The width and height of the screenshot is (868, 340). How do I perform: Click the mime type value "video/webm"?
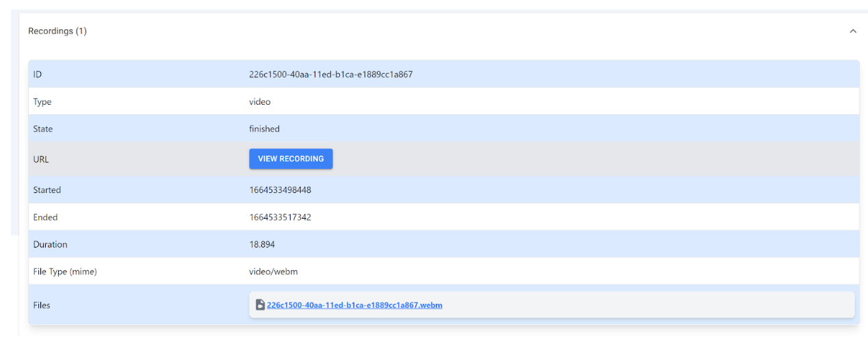click(x=273, y=272)
